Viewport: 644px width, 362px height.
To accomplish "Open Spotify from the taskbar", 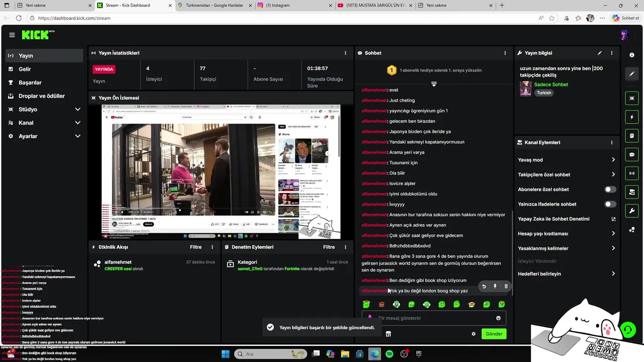I will pos(389,354).
